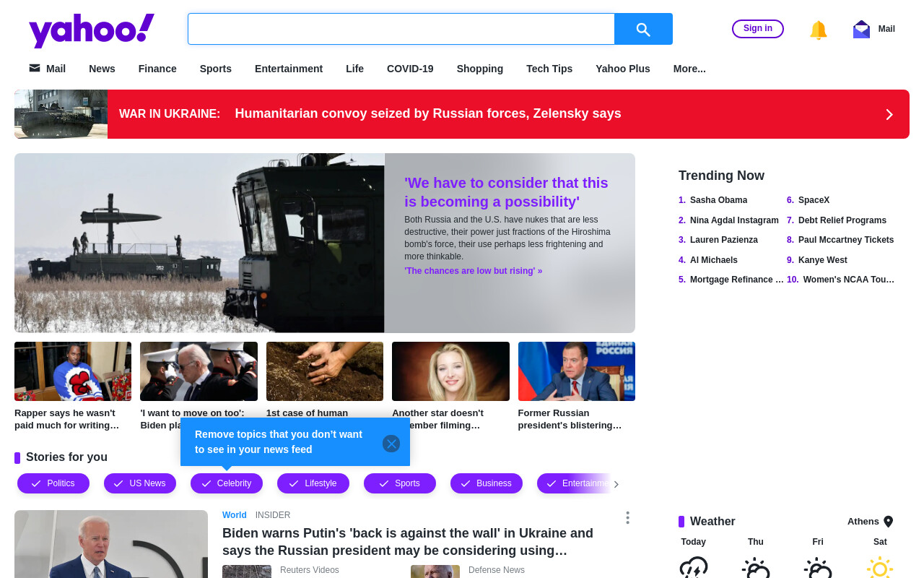Open 'We have to consider' headline
Image resolution: width=924 pixels, height=578 pixels.
[506, 192]
